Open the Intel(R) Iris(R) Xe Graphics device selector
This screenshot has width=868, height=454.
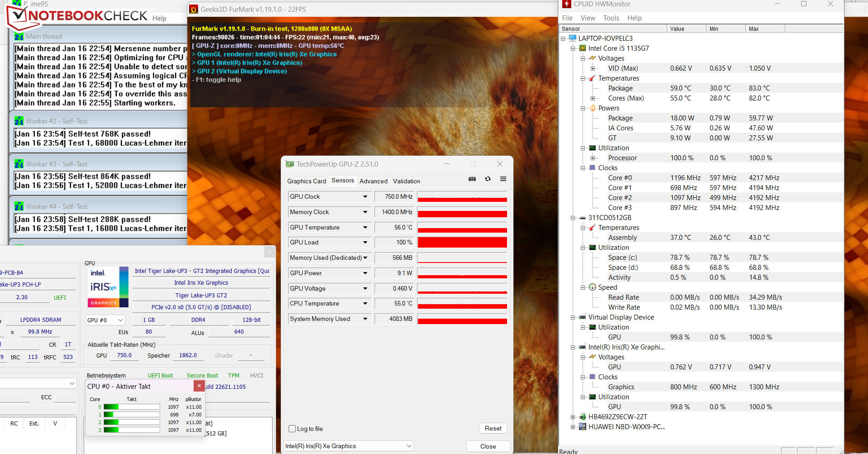pos(349,446)
